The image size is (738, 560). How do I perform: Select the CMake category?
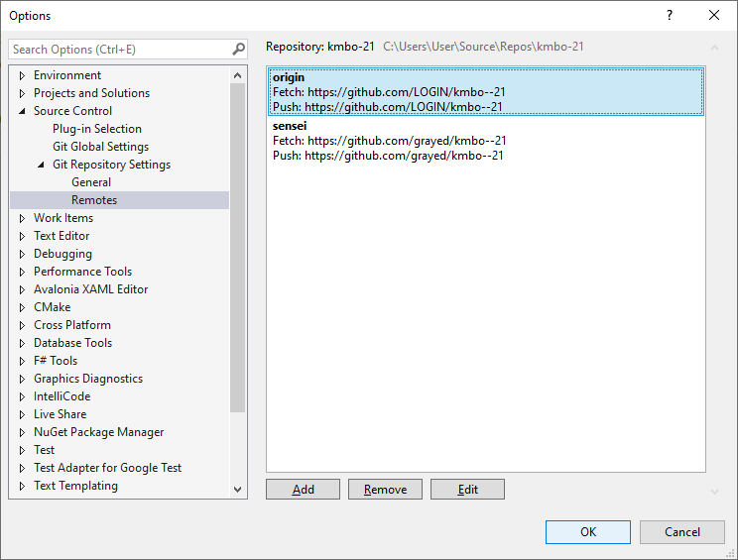(52, 307)
